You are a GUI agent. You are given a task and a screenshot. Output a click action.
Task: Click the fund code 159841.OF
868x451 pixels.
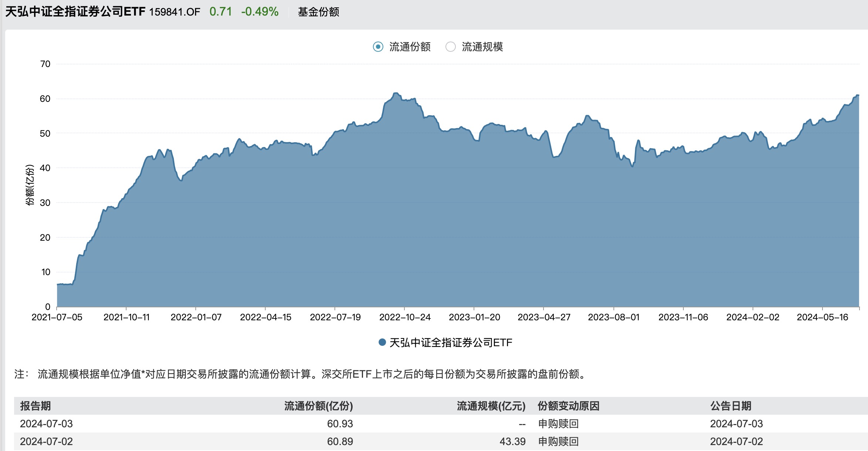pyautogui.click(x=175, y=12)
